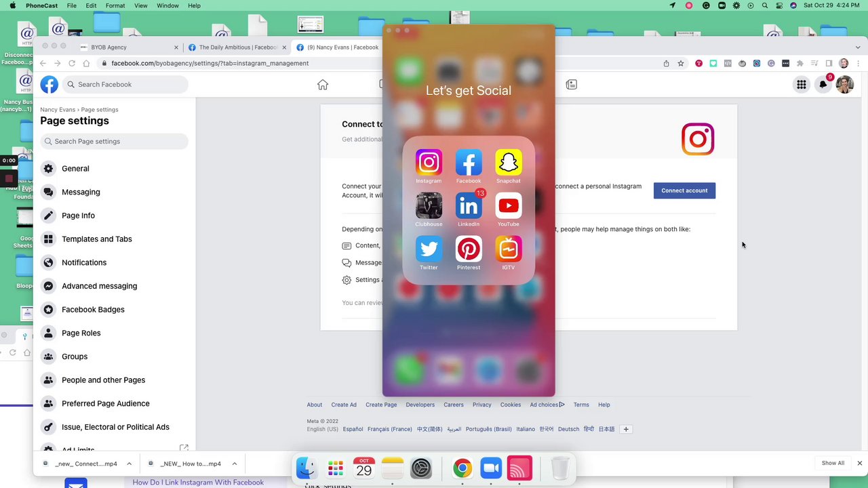Click the Search Page settings field

coord(114,141)
